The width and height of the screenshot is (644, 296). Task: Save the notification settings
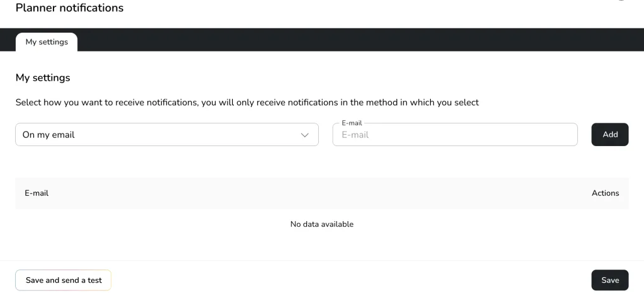pos(609,280)
